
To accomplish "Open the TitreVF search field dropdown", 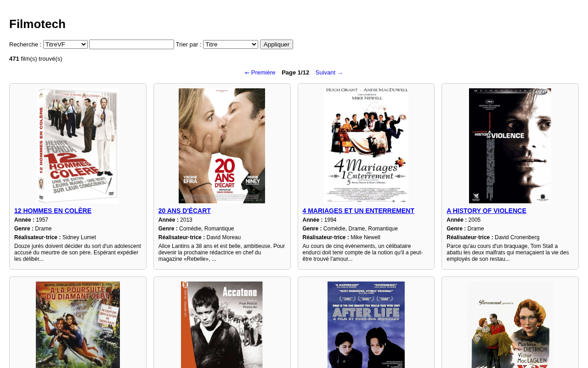I will [65, 44].
